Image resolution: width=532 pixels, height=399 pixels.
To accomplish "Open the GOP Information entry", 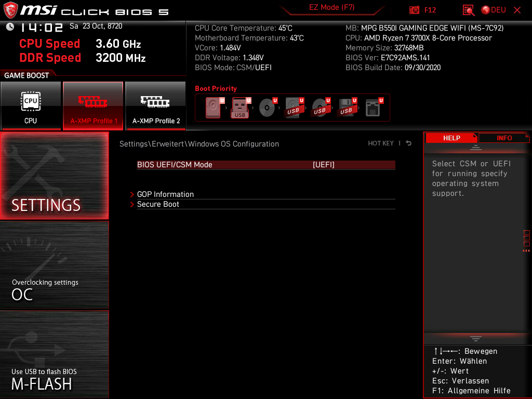I will [x=165, y=194].
